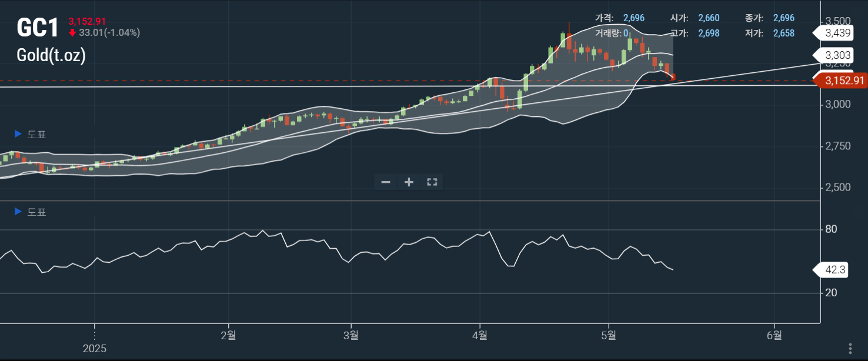Screen dimensions: 868x361
Task: Select the 6월 time axis label
Action: coord(774,335)
